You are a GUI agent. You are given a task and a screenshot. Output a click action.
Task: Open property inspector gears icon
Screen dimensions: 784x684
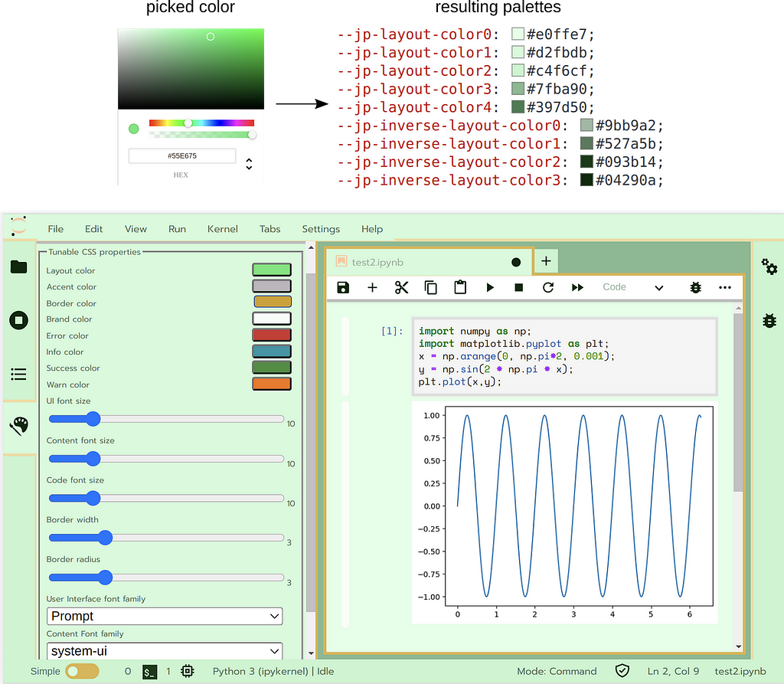point(769,267)
